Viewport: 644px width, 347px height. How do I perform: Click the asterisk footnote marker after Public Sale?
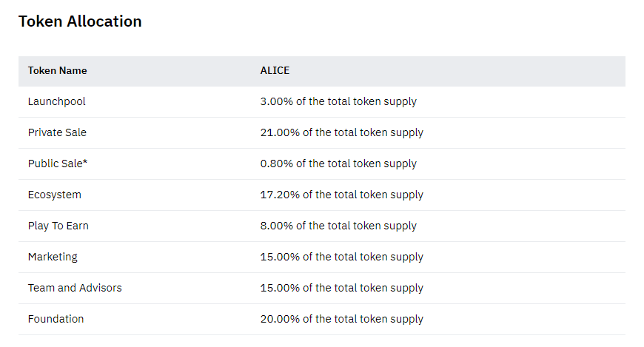(86, 163)
